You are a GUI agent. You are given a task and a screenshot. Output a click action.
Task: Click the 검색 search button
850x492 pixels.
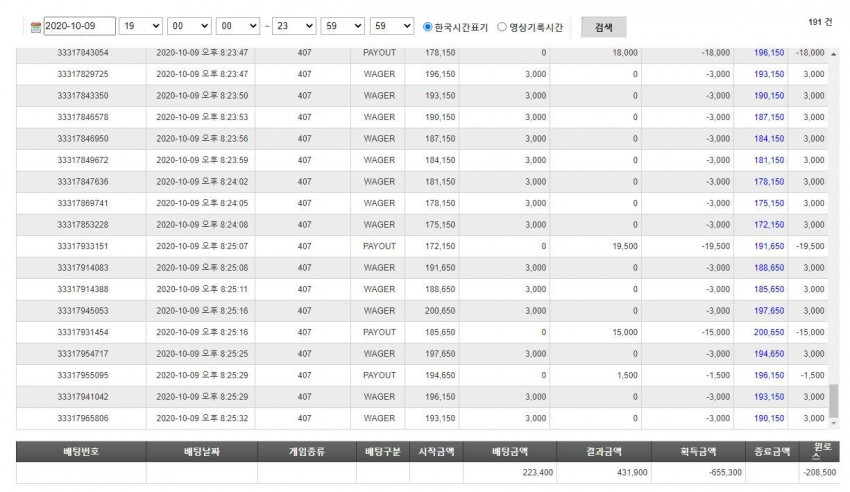click(x=603, y=27)
